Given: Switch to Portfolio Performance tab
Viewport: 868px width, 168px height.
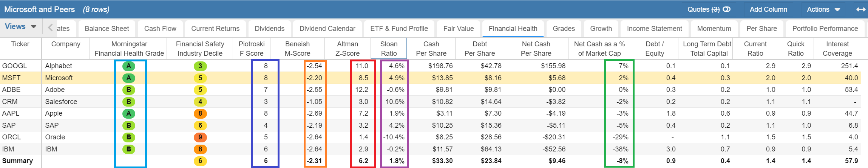Looking at the screenshot, I should (x=825, y=29).
